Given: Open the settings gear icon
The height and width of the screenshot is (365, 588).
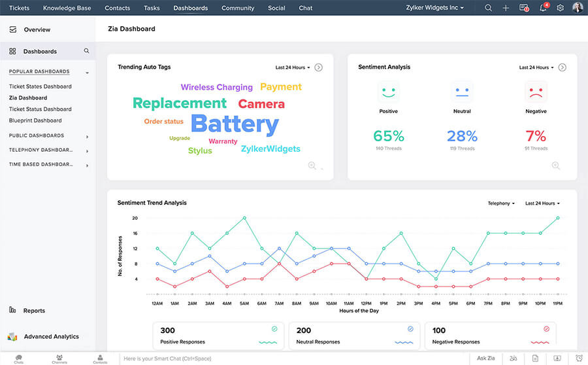Looking at the screenshot, I should pos(560,8).
